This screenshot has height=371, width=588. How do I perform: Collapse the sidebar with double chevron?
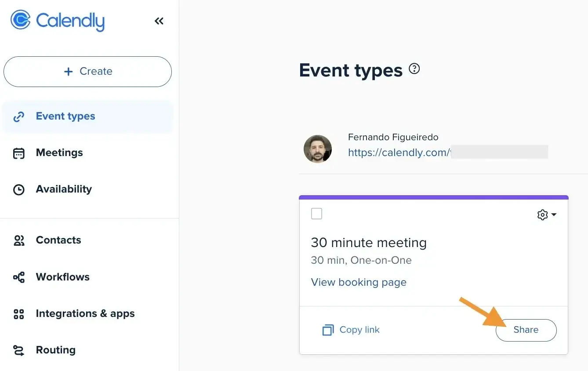159,21
